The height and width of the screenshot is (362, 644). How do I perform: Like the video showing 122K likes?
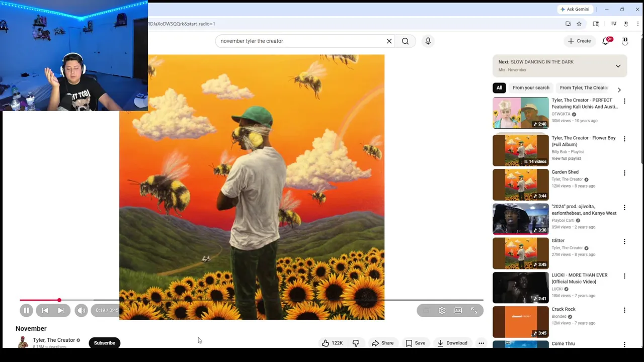333,343
